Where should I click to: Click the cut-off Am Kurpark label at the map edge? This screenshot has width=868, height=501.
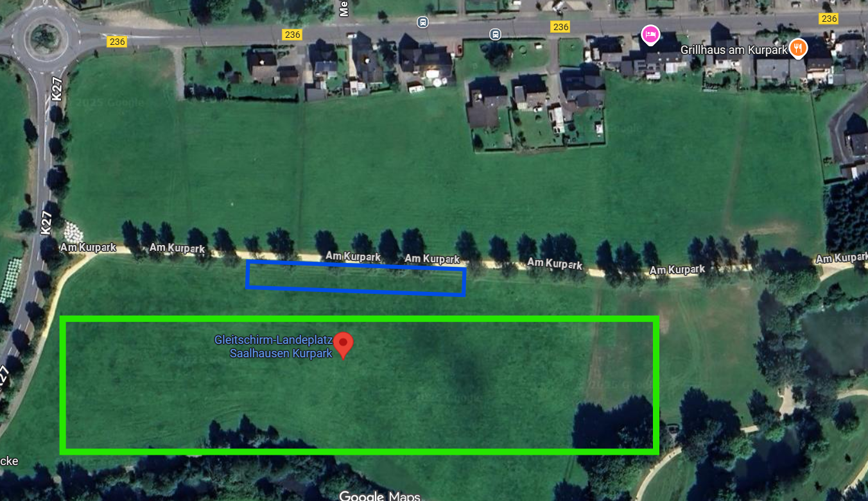tap(842, 258)
